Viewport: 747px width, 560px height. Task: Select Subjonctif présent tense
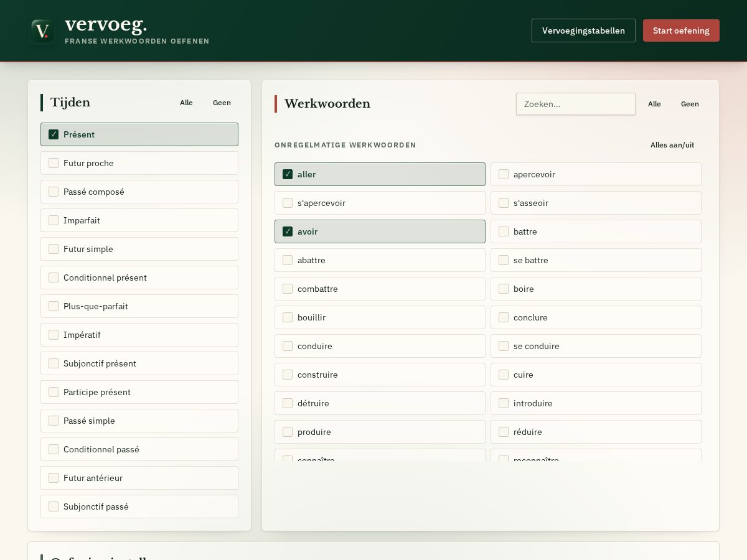pyautogui.click(x=139, y=363)
